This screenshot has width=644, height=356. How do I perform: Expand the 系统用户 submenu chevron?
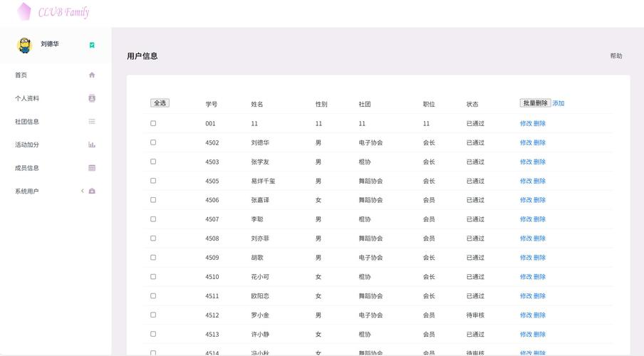82,191
